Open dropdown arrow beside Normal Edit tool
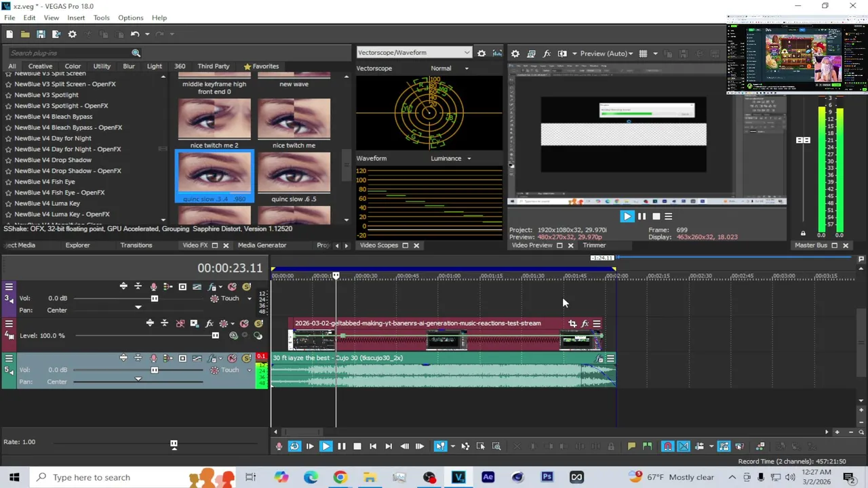868x488 pixels. coord(452,446)
